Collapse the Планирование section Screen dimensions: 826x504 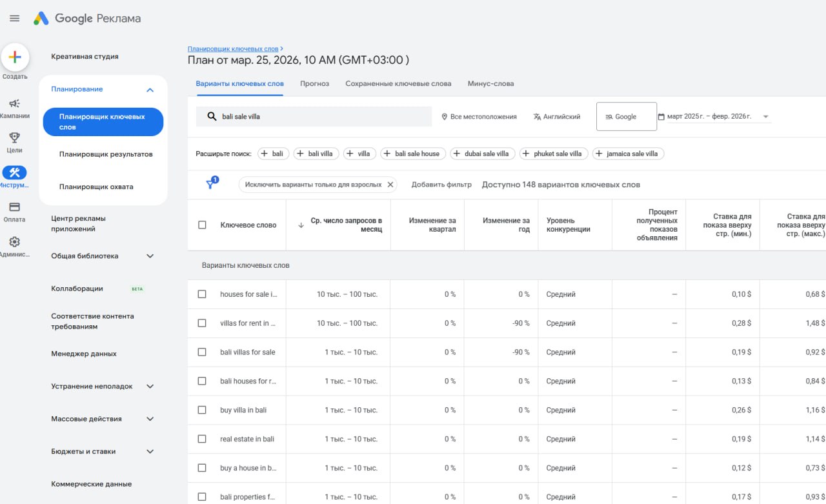pos(150,90)
